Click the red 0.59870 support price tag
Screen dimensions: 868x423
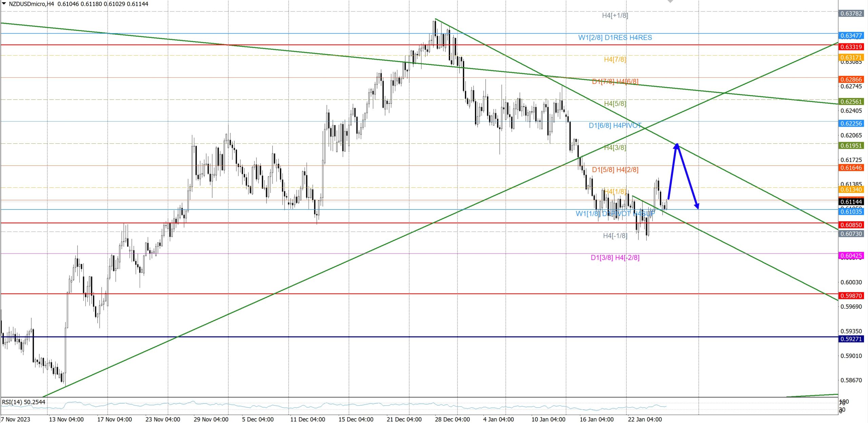(851, 296)
